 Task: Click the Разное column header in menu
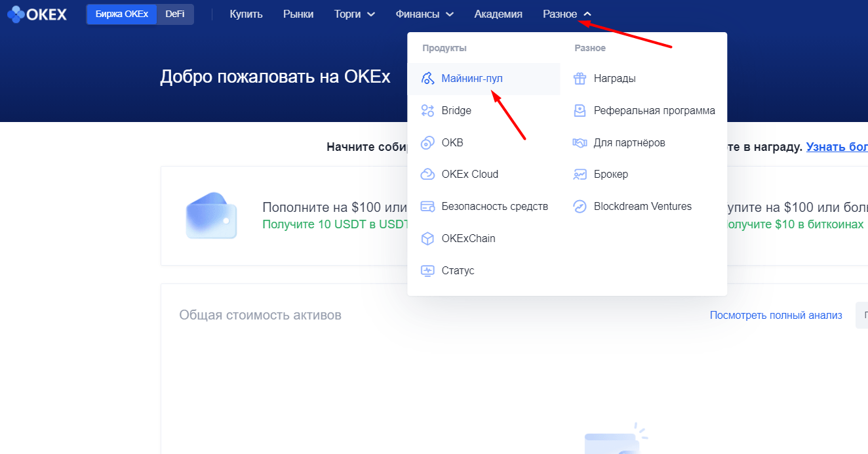point(590,48)
